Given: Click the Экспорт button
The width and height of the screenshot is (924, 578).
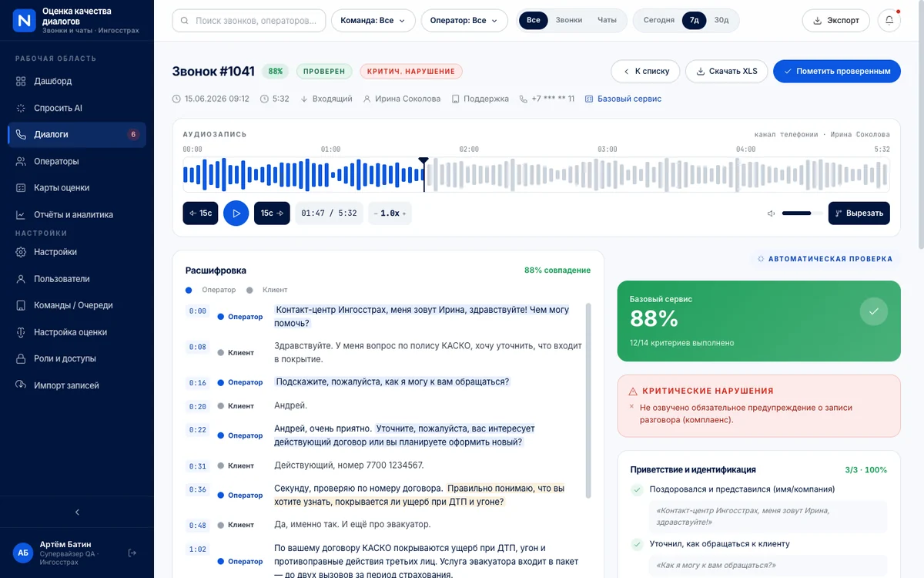Looking at the screenshot, I should click(836, 21).
